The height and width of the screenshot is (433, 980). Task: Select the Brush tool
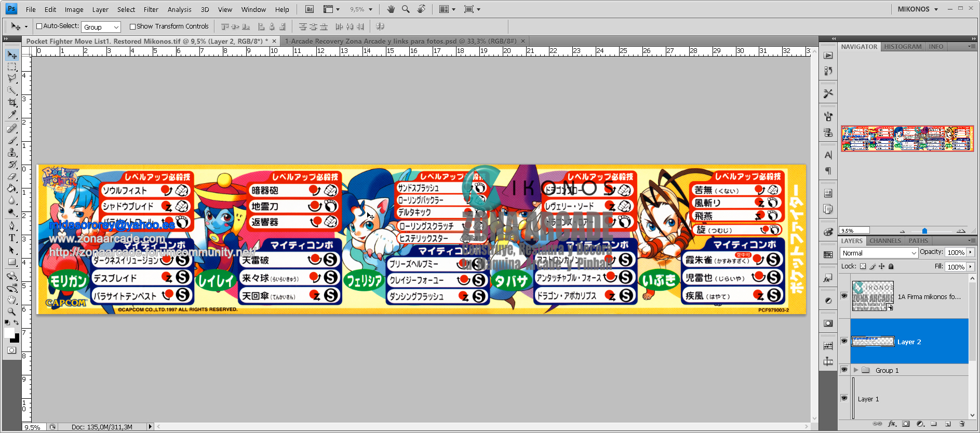pos(12,140)
